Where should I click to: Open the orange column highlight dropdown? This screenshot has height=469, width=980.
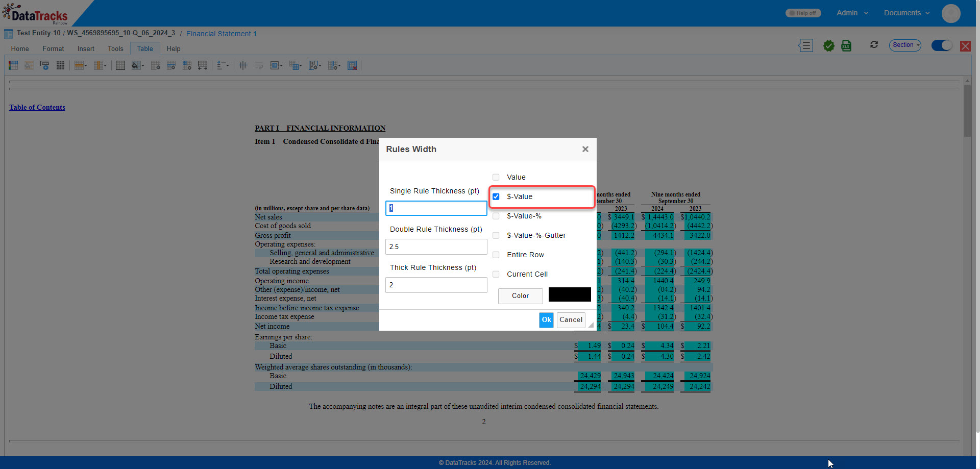(x=100, y=65)
